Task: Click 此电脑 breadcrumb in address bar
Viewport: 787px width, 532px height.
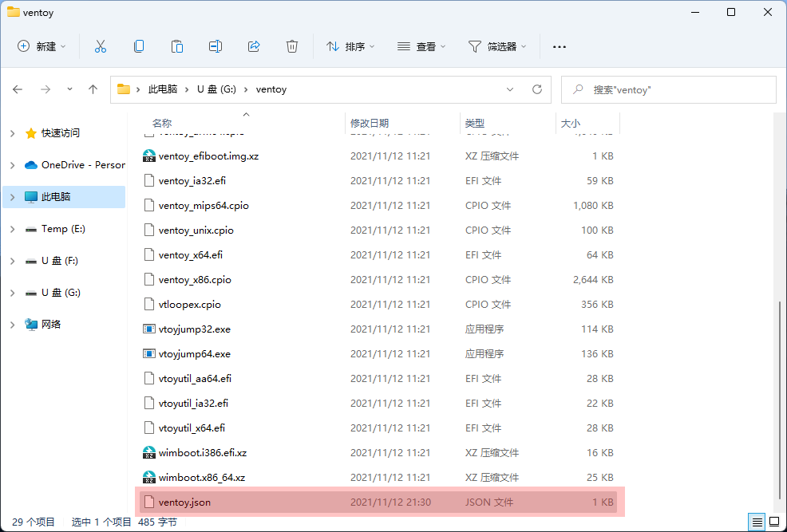Action: tap(163, 89)
